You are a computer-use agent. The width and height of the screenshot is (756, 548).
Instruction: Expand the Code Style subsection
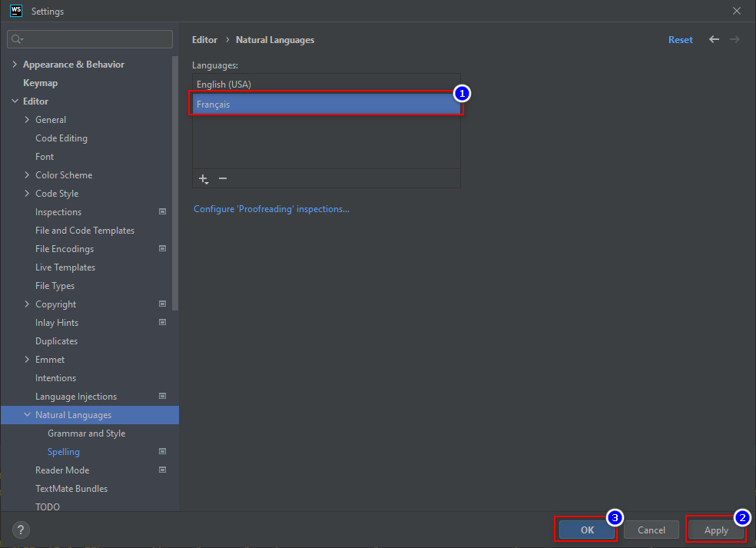(x=27, y=194)
